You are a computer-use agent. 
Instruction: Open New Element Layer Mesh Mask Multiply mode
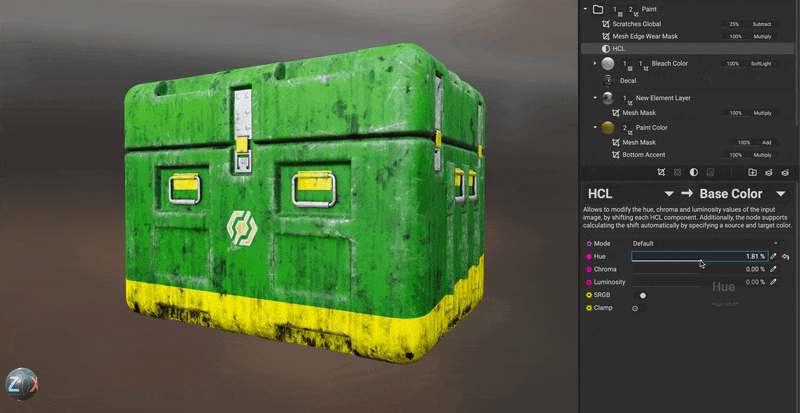point(763,113)
